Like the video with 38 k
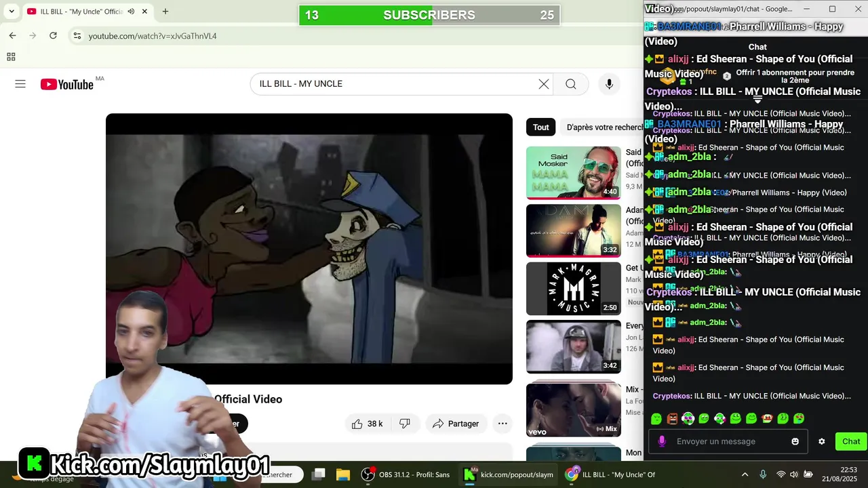Image resolution: width=868 pixels, height=488 pixels. pos(367,424)
